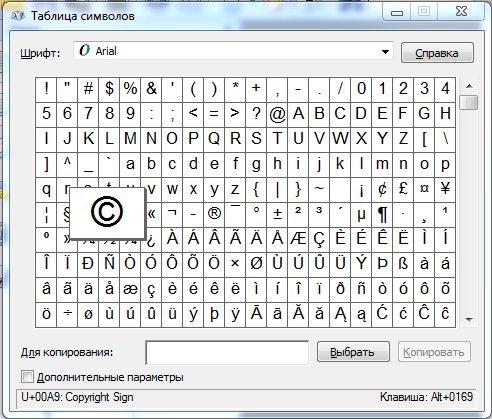492x419 pixels.
Task: Select the asterisk * character
Action: pyautogui.click(x=235, y=89)
